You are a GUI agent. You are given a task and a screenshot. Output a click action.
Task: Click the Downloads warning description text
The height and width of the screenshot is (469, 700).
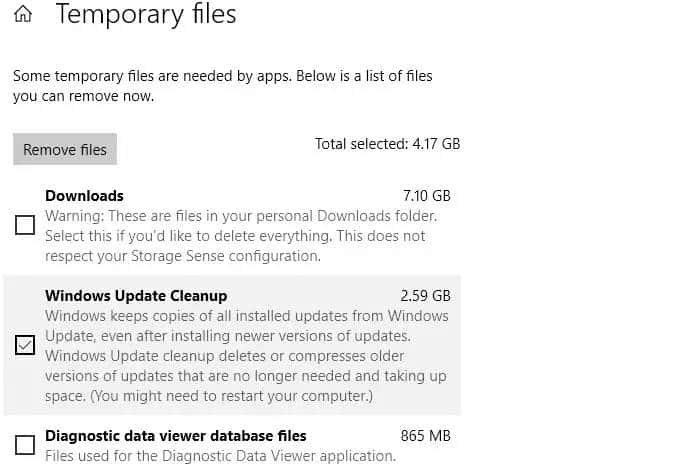241,236
